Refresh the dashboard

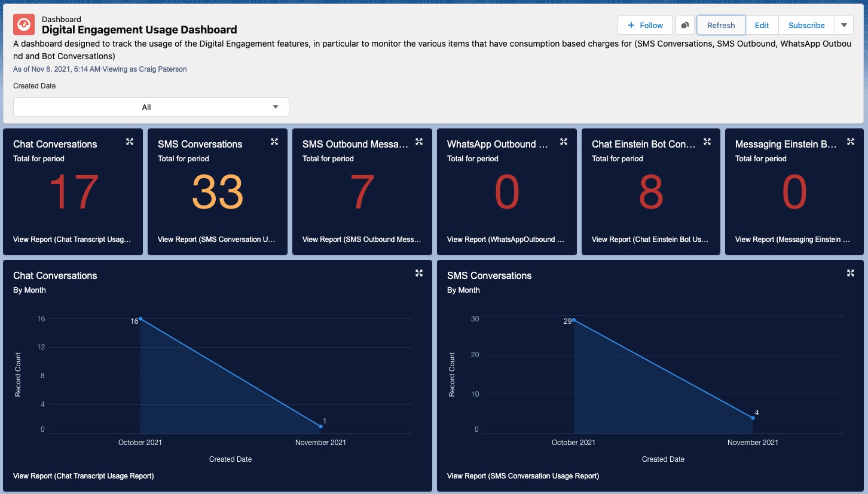pos(720,25)
